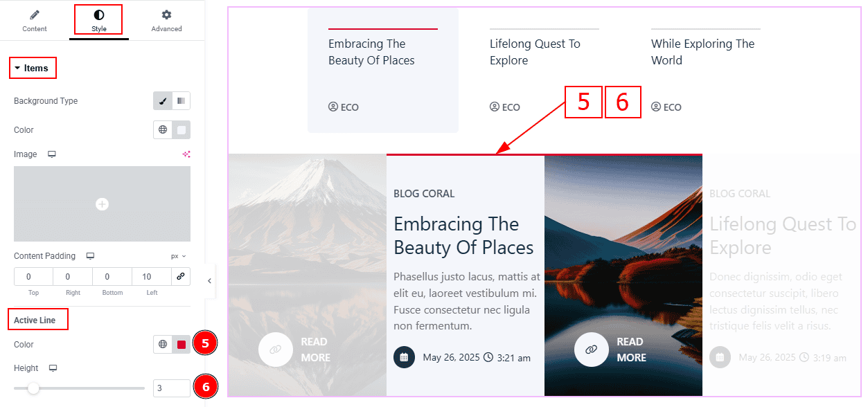The image size is (868, 407).
Task: Open the Style tab
Action: [x=99, y=20]
